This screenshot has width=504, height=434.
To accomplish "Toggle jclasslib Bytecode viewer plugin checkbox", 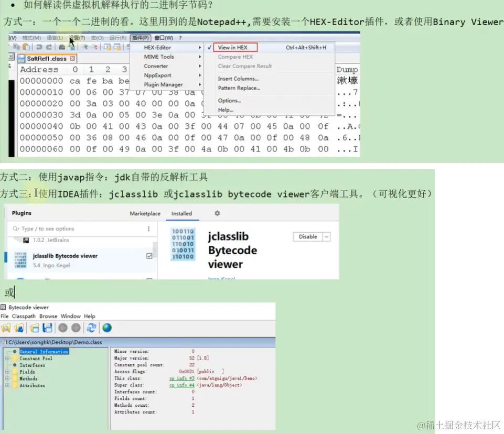I will coord(149,256).
